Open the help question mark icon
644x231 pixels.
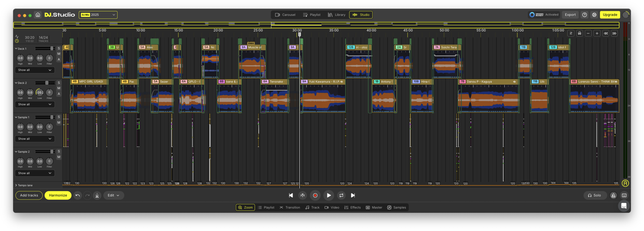[x=584, y=15]
